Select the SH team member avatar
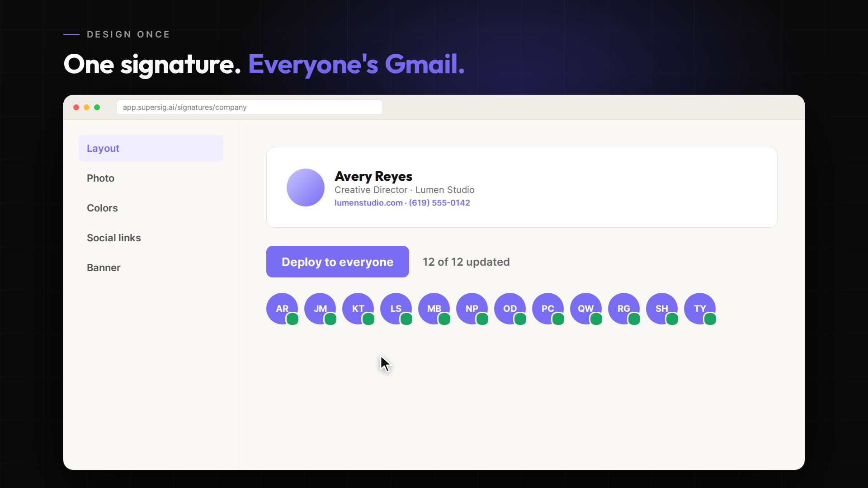 [x=662, y=309]
